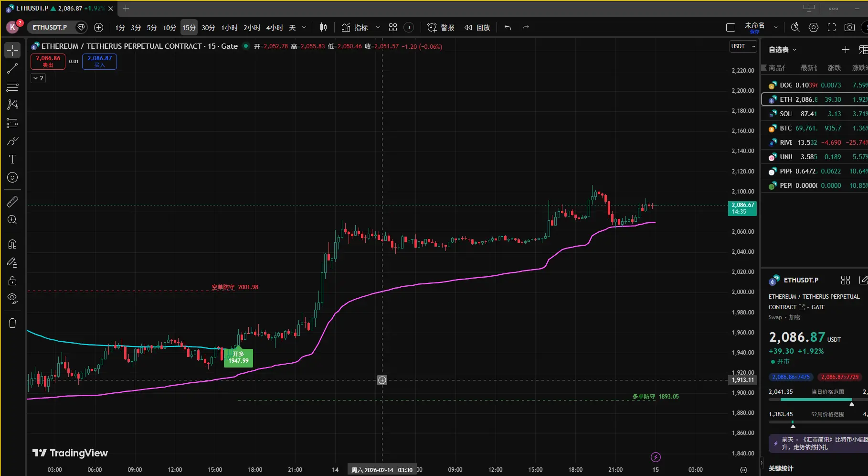Select the ruler measure tool
This screenshot has width=868, height=476.
click(x=12, y=202)
